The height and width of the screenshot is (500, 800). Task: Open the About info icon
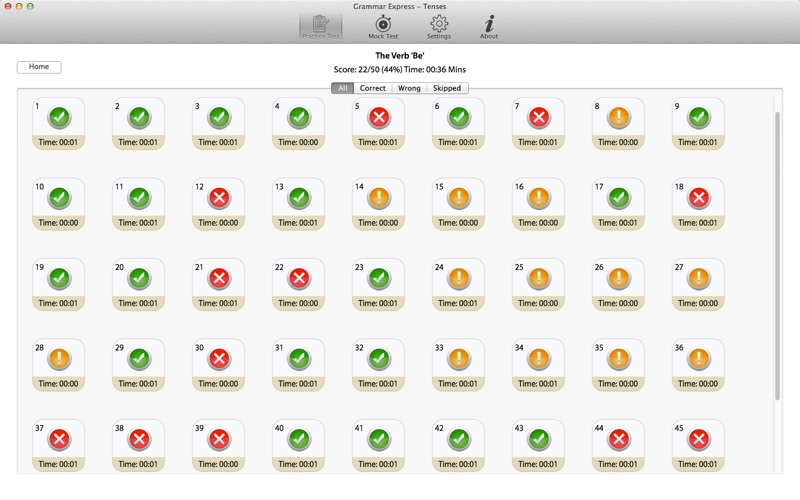pos(489,25)
